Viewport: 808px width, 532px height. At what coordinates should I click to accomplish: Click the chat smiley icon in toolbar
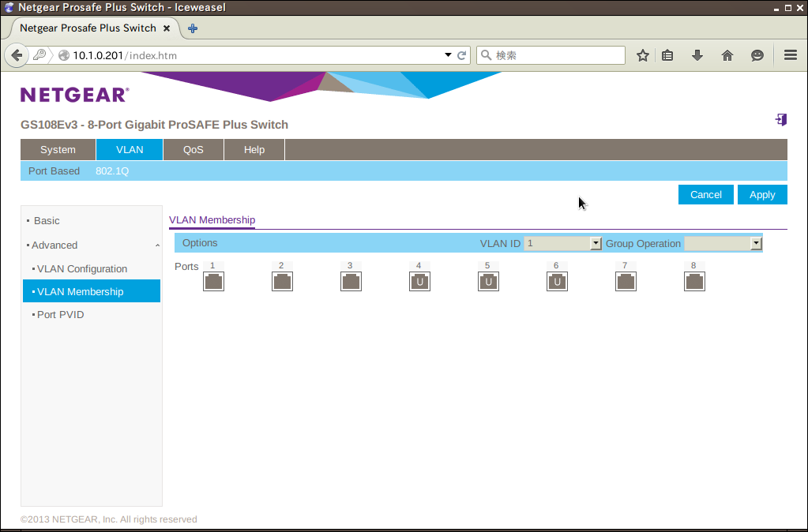[757, 55]
